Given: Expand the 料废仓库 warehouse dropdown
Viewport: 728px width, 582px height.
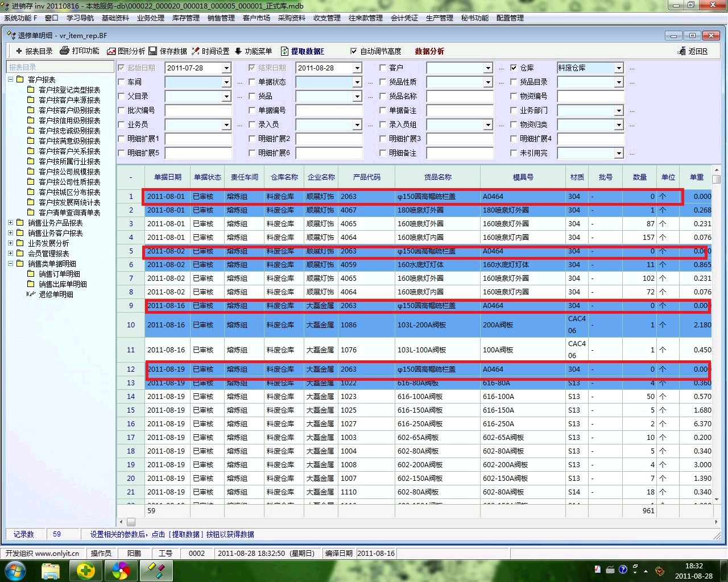Looking at the screenshot, I should pyautogui.click(x=619, y=68).
